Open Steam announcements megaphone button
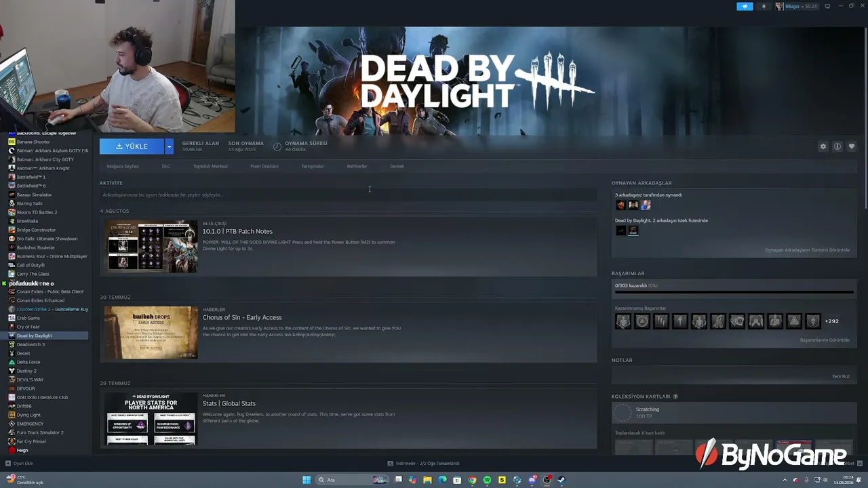 [x=745, y=6]
